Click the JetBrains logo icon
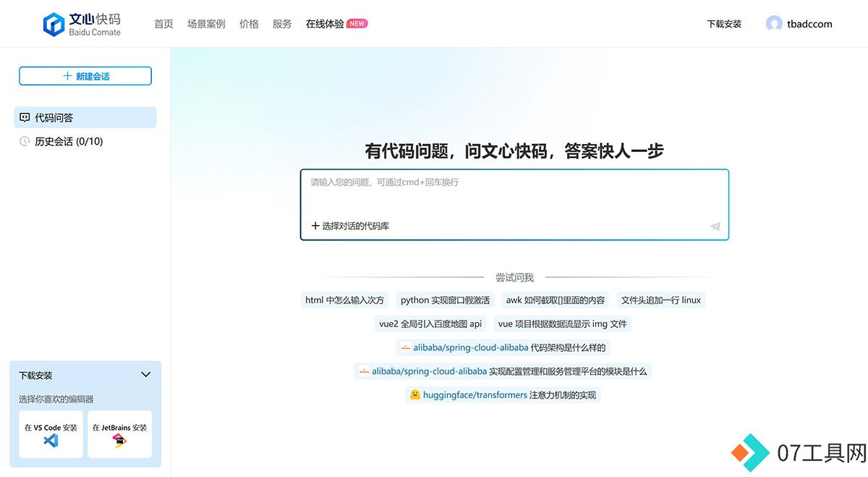This screenshot has height=477, width=868. tap(119, 440)
